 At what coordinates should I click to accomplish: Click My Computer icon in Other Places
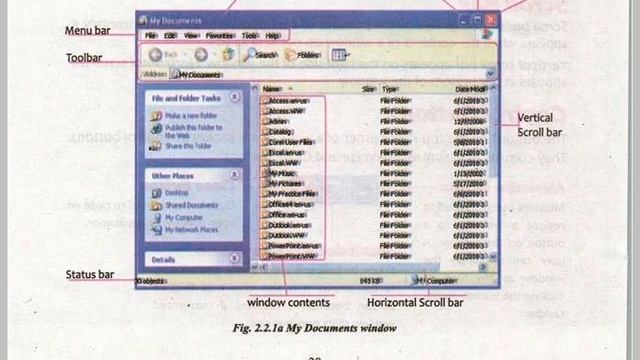157,218
